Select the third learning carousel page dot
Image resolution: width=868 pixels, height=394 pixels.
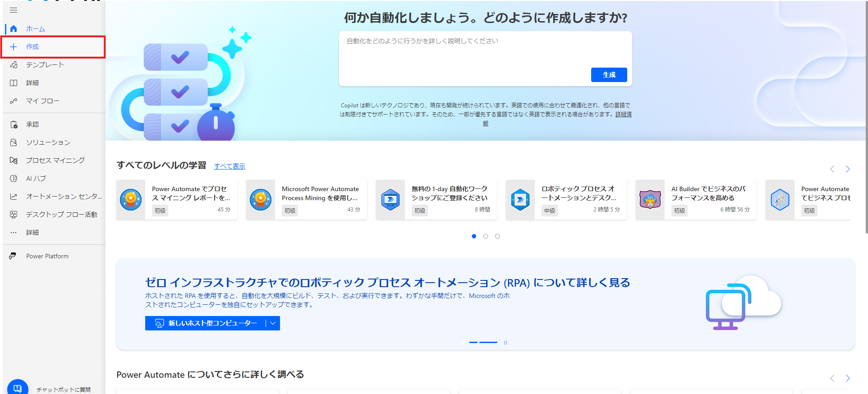tap(497, 236)
